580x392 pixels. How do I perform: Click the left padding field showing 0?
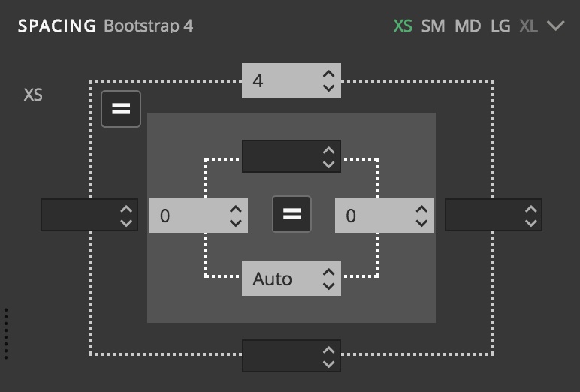(x=198, y=216)
